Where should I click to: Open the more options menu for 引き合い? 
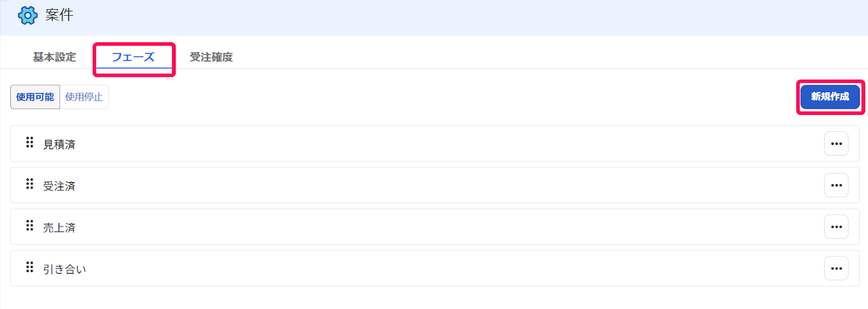pos(836,268)
